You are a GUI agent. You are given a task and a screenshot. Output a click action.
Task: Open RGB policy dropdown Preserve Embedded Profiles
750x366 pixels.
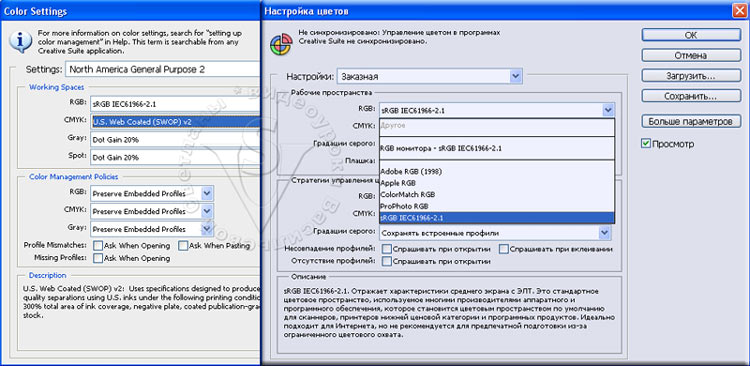pyautogui.click(x=152, y=193)
